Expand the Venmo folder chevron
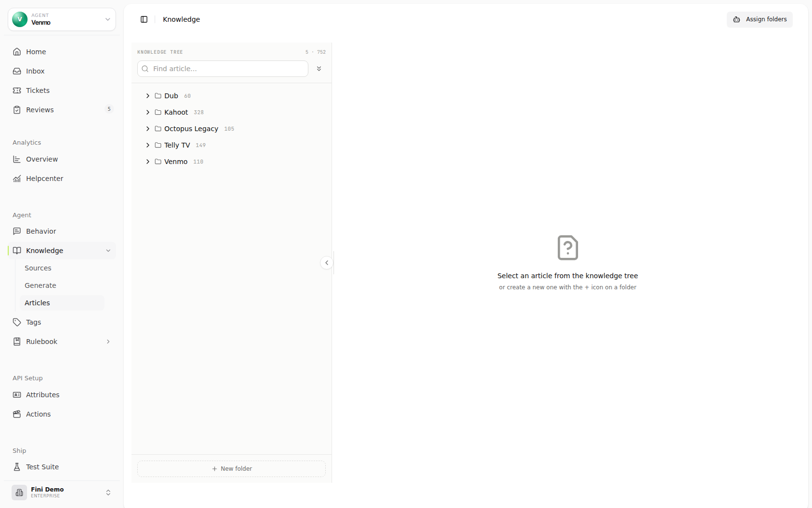The height and width of the screenshot is (508, 812). [148, 162]
